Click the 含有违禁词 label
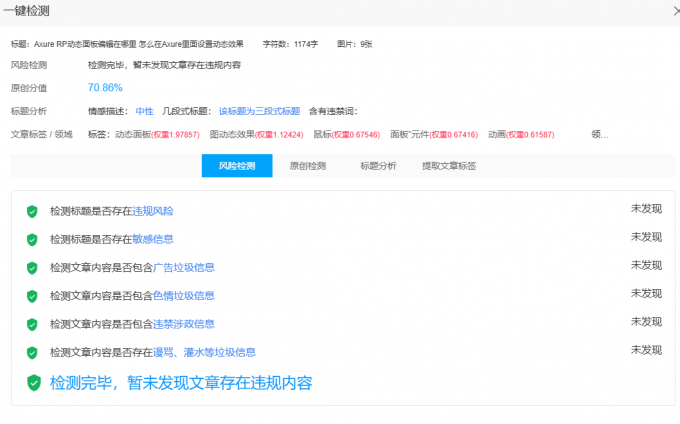Screen dimensions: 680x424 (333, 111)
